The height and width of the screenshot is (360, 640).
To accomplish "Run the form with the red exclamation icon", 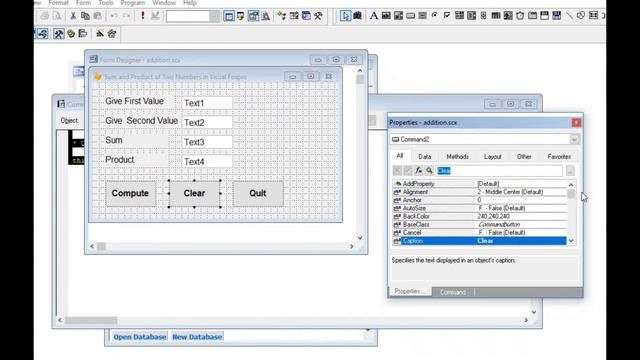I will [142, 16].
